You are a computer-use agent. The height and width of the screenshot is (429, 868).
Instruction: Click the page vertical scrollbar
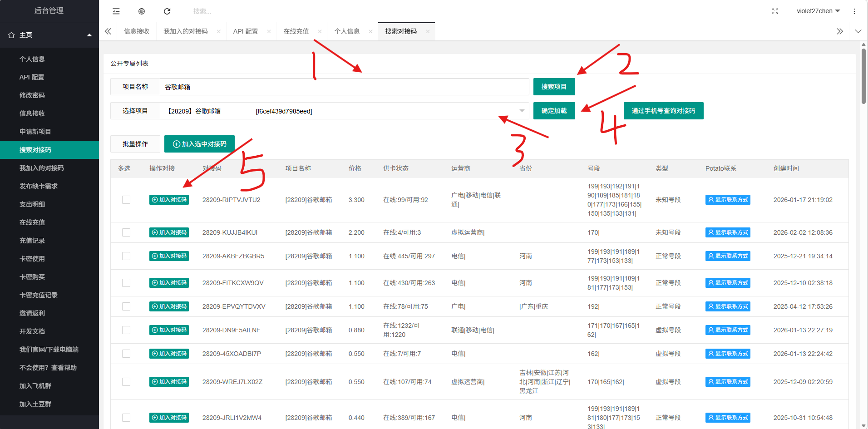[863, 76]
